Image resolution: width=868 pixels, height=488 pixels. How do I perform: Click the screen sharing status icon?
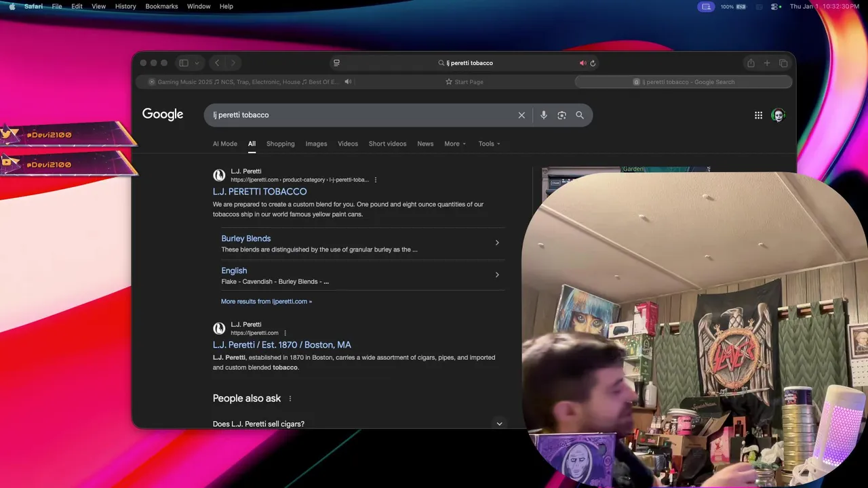[706, 6]
